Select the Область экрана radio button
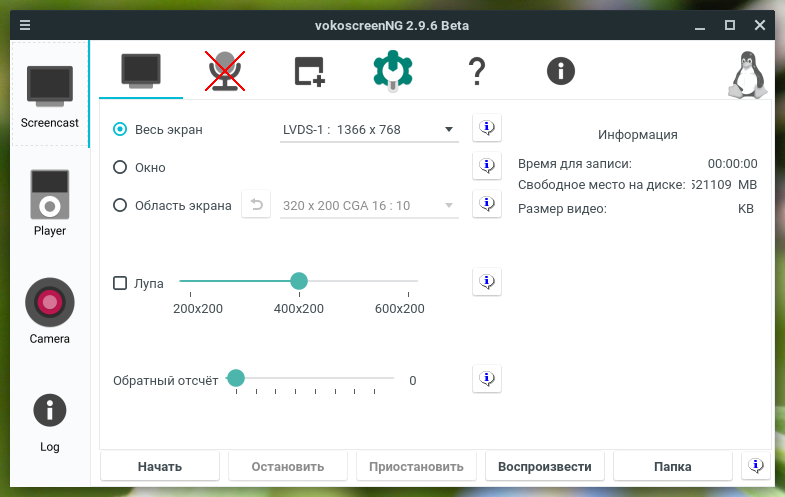Viewport: 785px width, 497px height. pyautogui.click(x=120, y=205)
